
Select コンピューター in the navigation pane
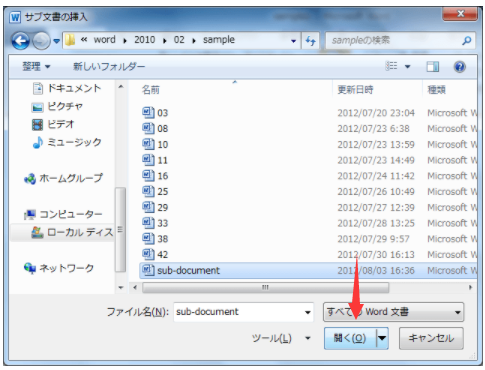[x=63, y=214]
